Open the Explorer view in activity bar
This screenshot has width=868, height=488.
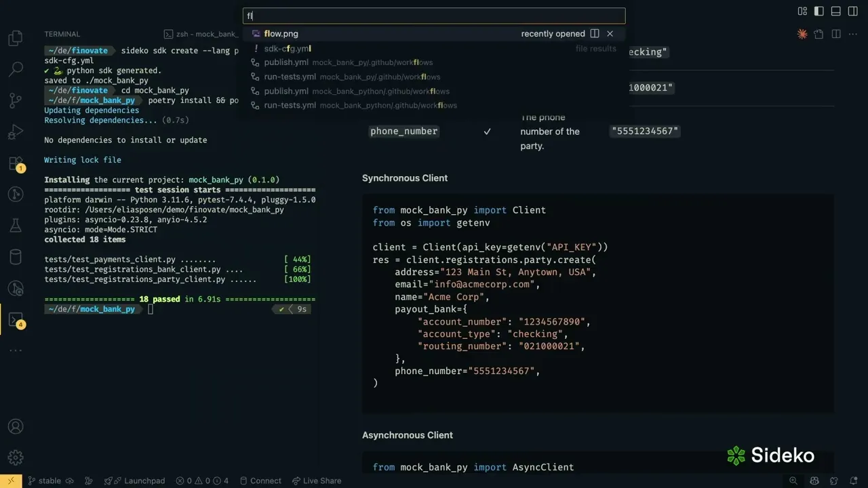(x=15, y=39)
